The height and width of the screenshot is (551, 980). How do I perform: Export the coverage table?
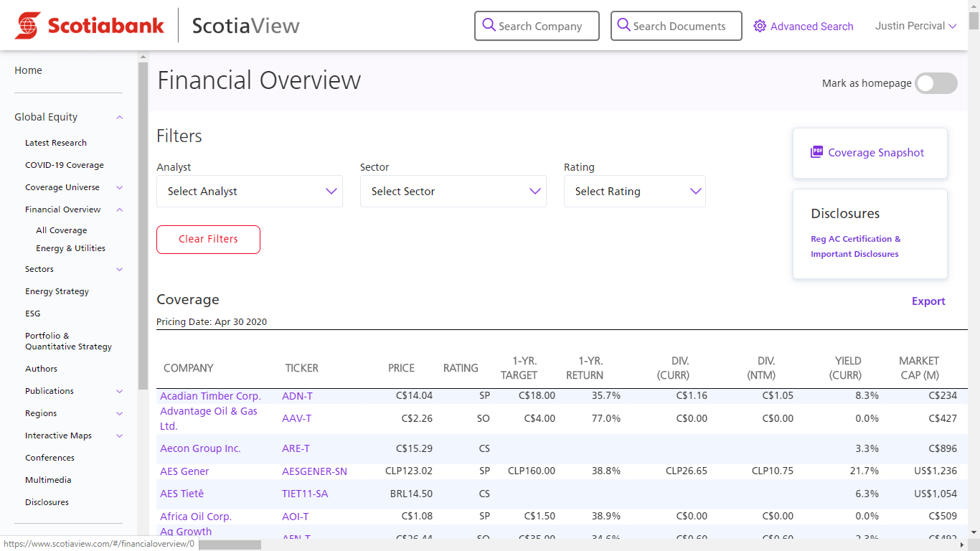[x=928, y=301]
